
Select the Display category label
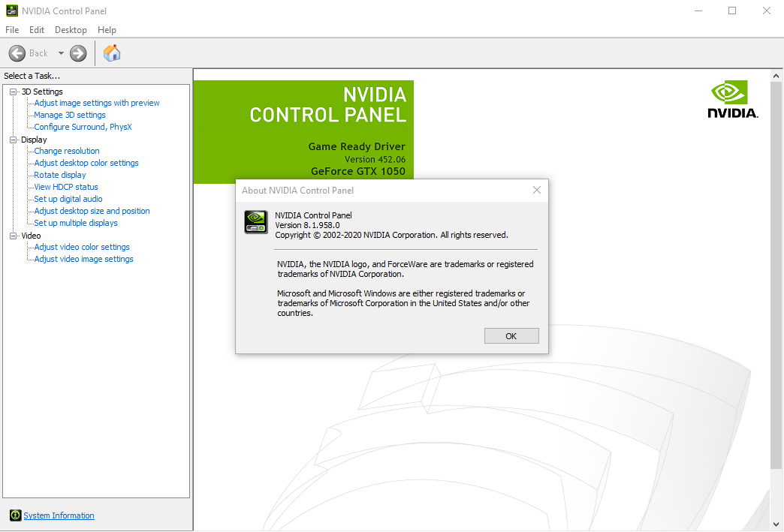34,140
